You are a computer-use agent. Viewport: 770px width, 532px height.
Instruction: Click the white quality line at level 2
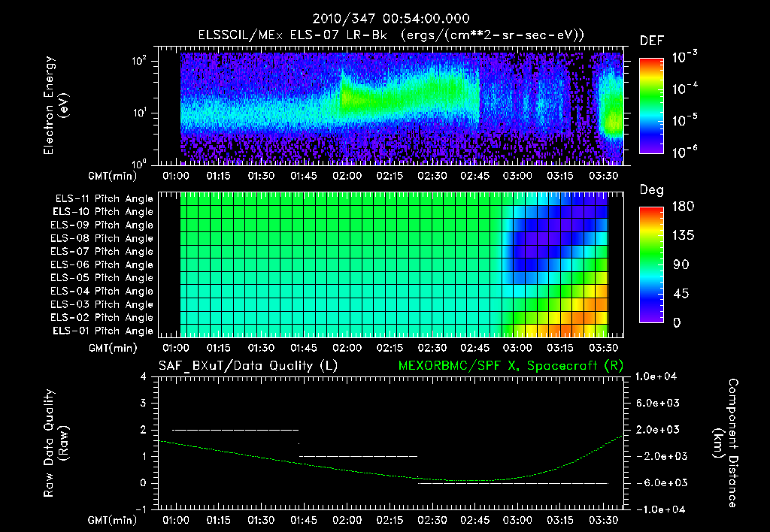pyautogui.click(x=235, y=430)
